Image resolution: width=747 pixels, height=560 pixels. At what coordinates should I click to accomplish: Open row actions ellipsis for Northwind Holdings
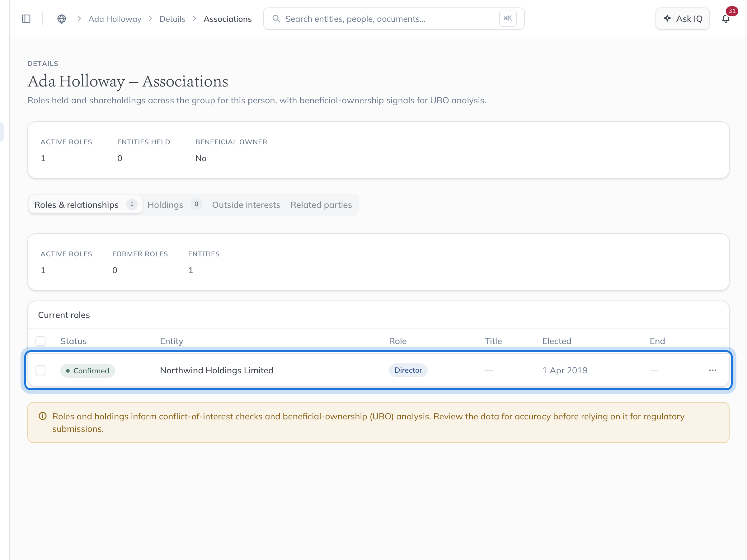point(712,370)
